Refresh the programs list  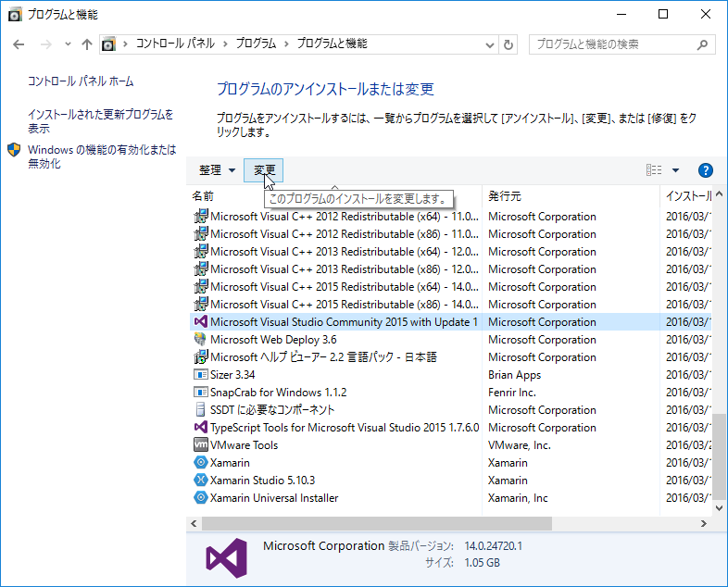508,44
